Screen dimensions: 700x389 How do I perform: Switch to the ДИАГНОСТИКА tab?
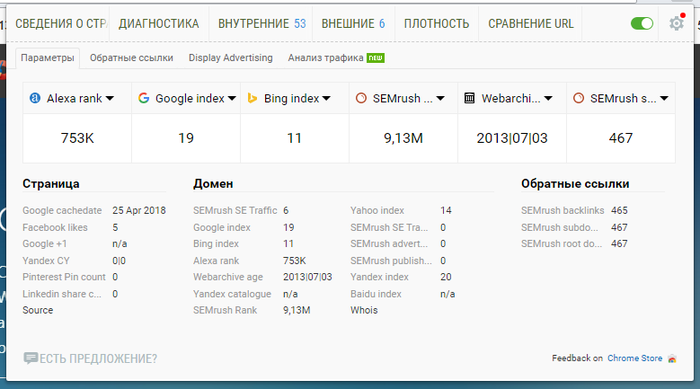(x=158, y=24)
